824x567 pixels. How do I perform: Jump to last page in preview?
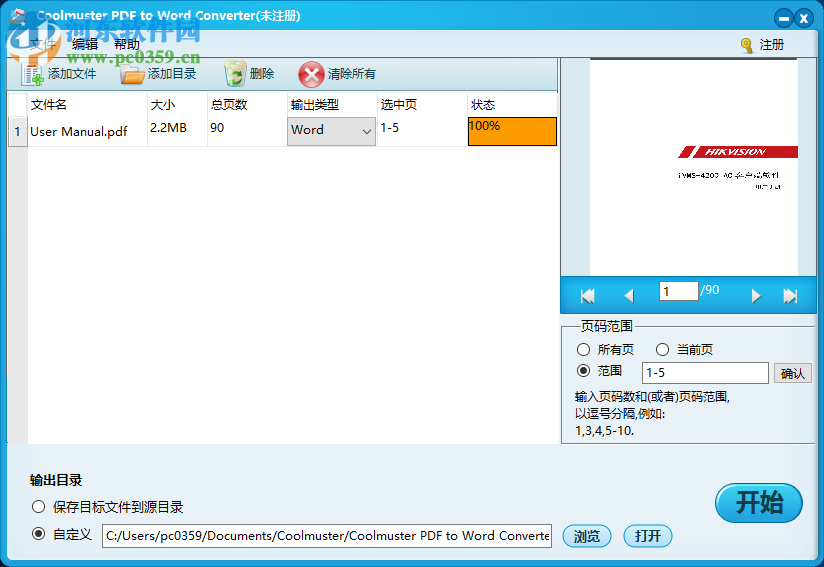[x=790, y=296]
